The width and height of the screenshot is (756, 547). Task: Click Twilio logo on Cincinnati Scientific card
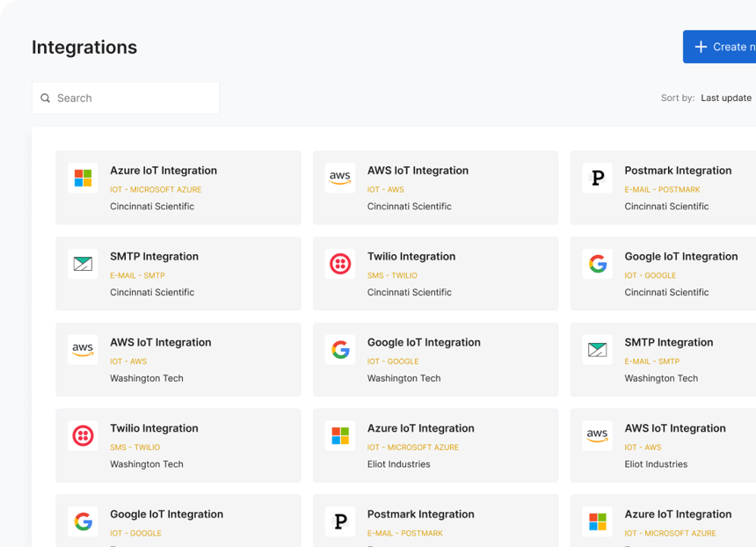click(340, 264)
